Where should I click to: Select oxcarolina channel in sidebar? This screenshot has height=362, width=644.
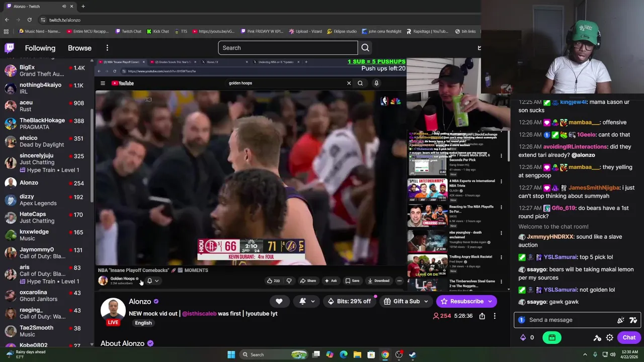click(45, 295)
